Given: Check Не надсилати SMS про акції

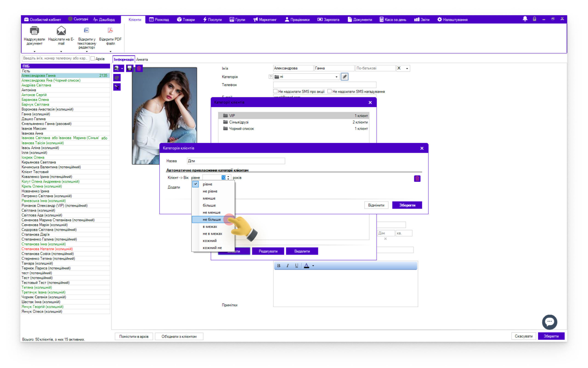Looking at the screenshot, I should click(x=275, y=91).
